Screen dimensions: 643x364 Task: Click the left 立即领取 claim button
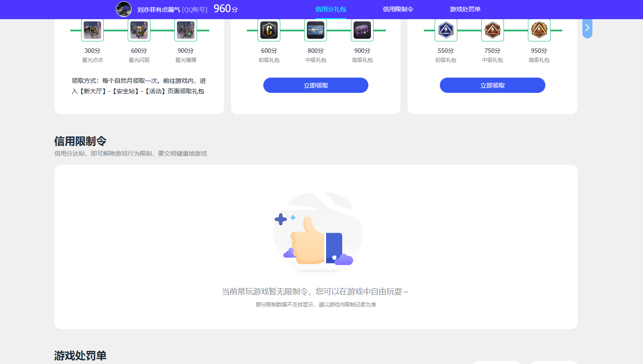[316, 85]
